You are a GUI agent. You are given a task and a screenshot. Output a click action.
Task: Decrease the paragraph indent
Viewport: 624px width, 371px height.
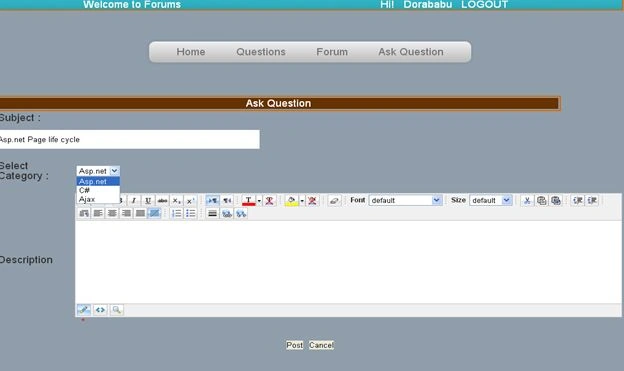pos(577,201)
